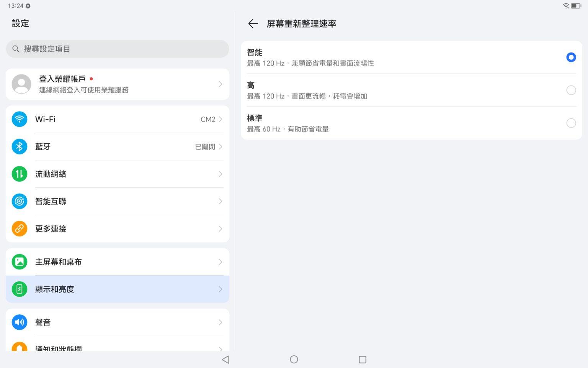Click the Bluetooth (藍牙) icon
This screenshot has height=368, width=588.
coord(20,146)
